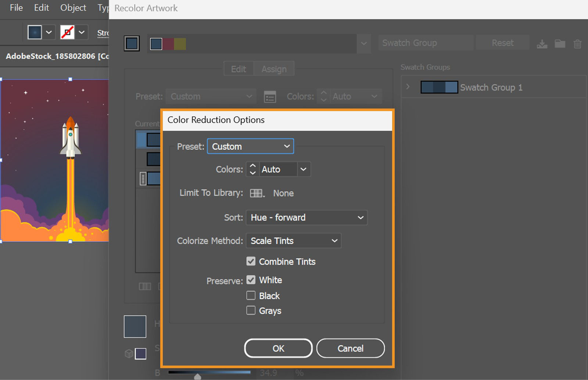Switch to the Assign tab
The image size is (588, 380).
click(273, 69)
